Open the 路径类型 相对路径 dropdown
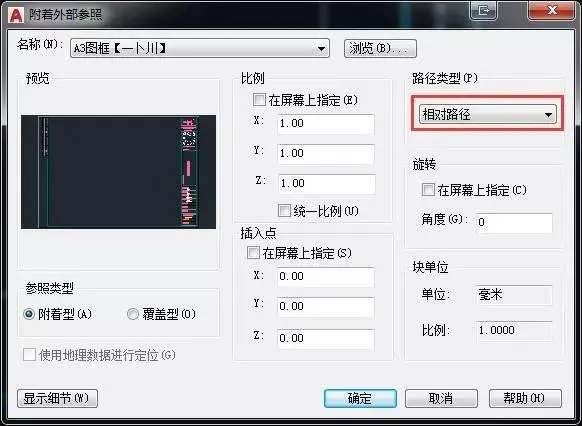582x426 pixels. pyautogui.click(x=488, y=114)
